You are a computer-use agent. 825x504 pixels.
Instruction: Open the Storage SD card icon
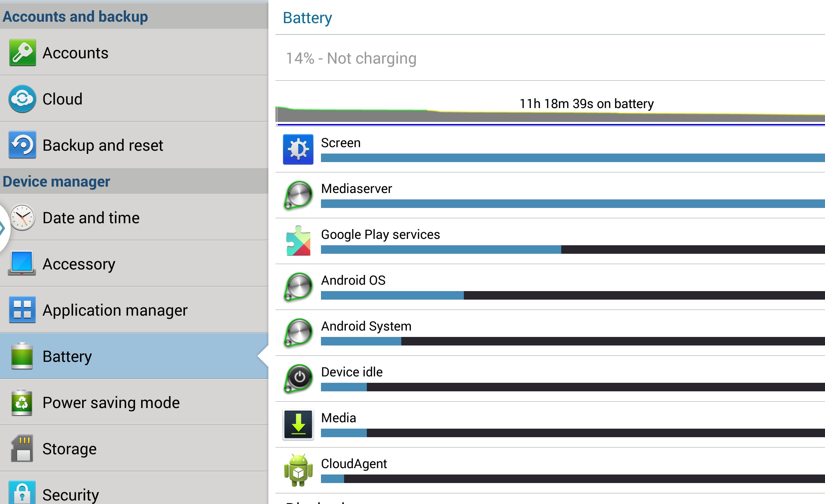[22, 448]
